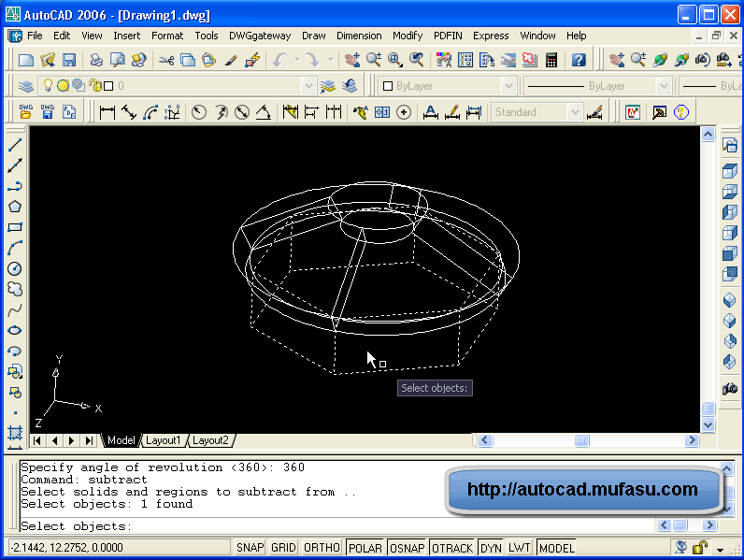The height and width of the screenshot is (560, 744).
Task: Toggle LWT lineweight display
Action: pyautogui.click(x=519, y=548)
